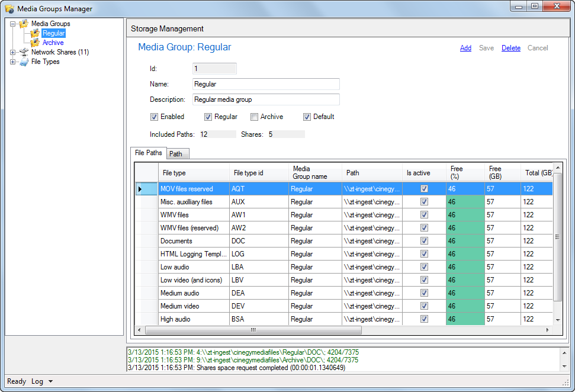Select the Regular tree item
This screenshot has height=392, width=575.
point(53,33)
